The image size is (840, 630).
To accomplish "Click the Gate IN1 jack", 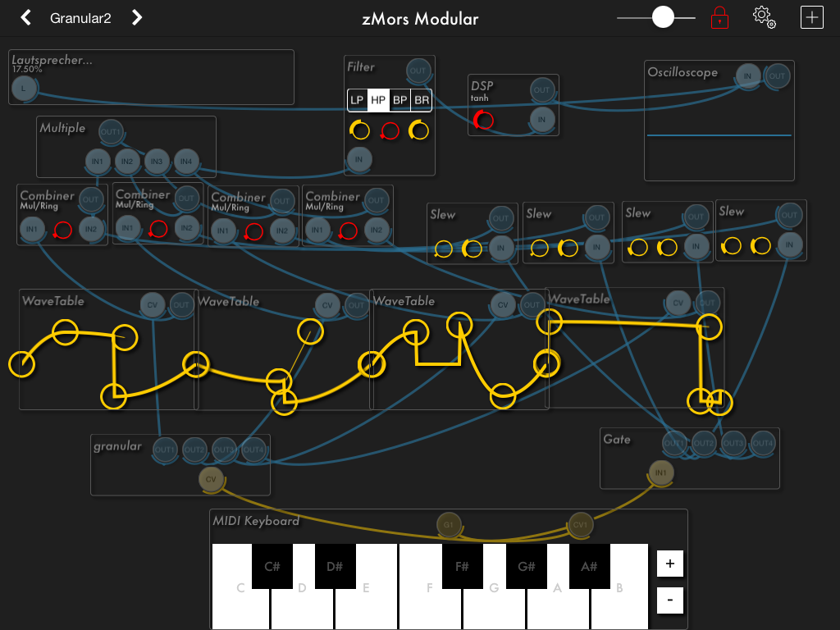I will click(661, 472).
